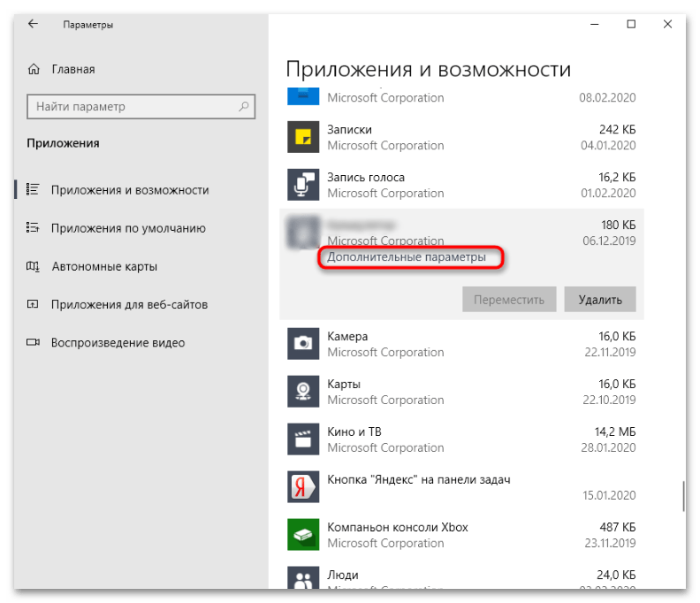The height and width of the screenshot is (603, 700).
Task: Click the 487 КБ size value
Action: [618, 528]
